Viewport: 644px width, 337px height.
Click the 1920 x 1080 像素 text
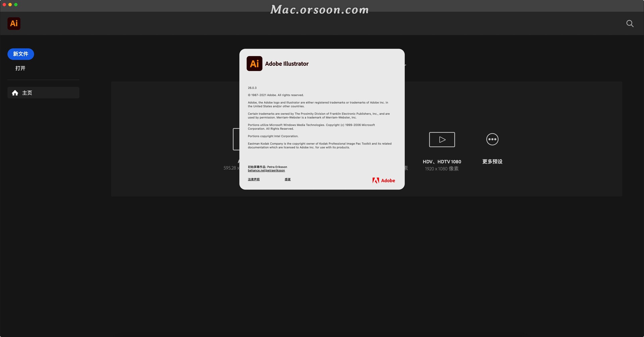[x=442, y=169]
